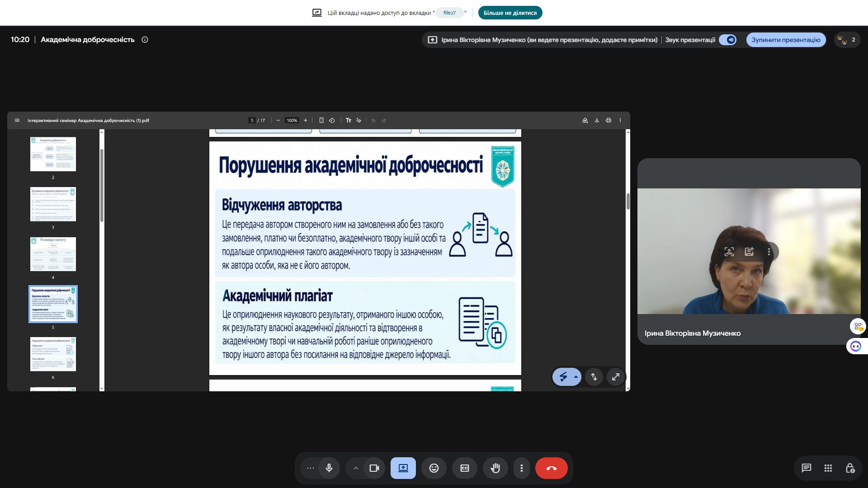Toggle closed captions button

click(x=465, y=468)
